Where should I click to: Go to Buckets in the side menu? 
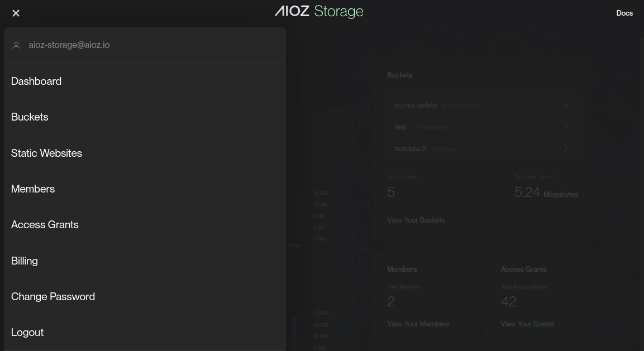(x=30, y=117)
